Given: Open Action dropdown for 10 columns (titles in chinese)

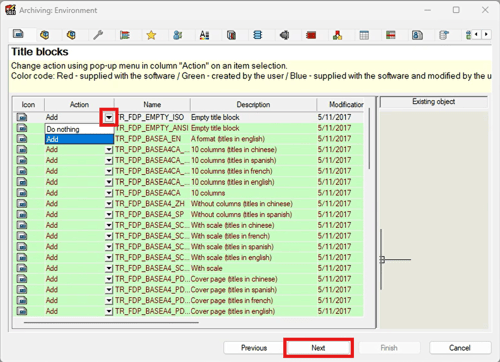Looking at the screenshot, I should click(109, 150).
